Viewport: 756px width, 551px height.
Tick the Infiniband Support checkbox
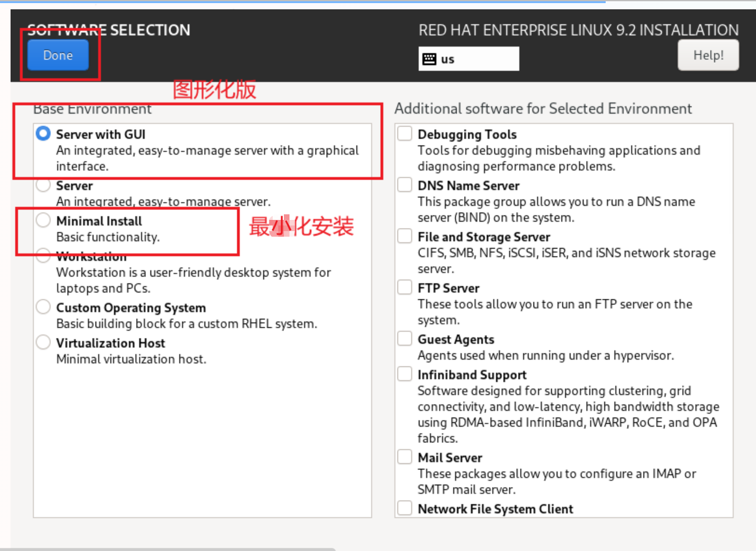405,375
